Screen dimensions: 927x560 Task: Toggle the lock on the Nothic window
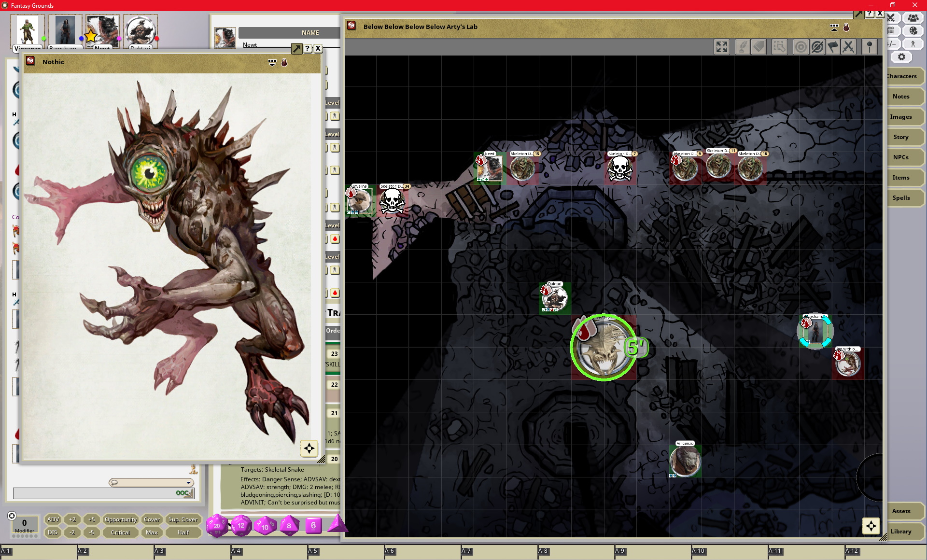tap(284, 62)
